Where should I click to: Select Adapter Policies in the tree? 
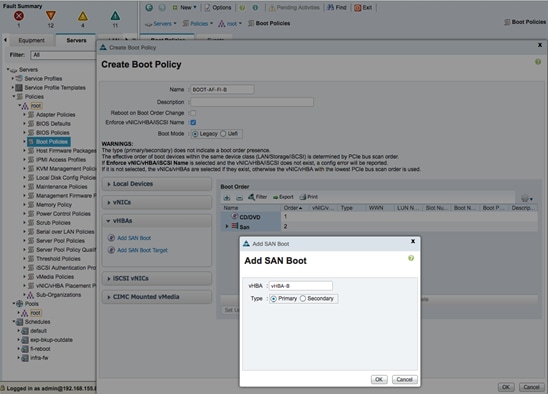56,115
